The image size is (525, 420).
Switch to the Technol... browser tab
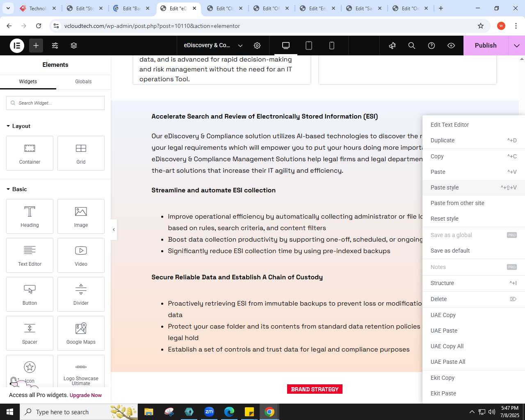click(x=38, y=8)
